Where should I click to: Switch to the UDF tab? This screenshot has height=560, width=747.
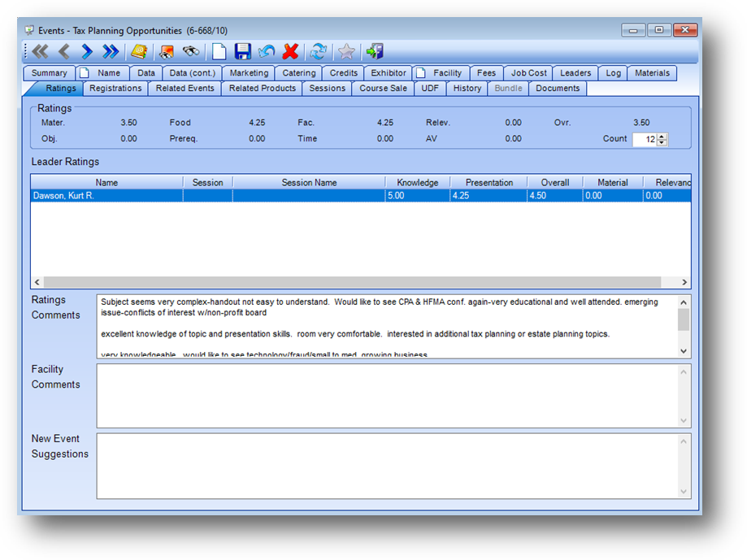[430, 88]
